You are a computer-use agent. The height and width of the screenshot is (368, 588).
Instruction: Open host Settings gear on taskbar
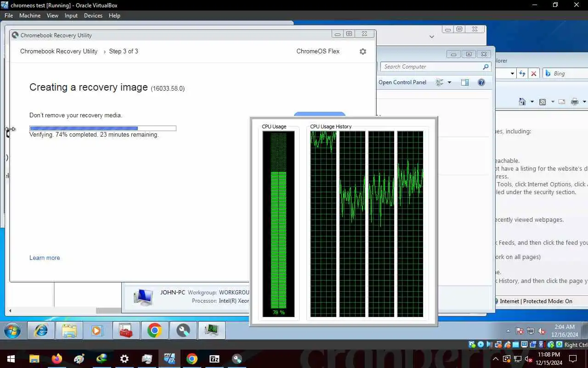click(124, 359)
